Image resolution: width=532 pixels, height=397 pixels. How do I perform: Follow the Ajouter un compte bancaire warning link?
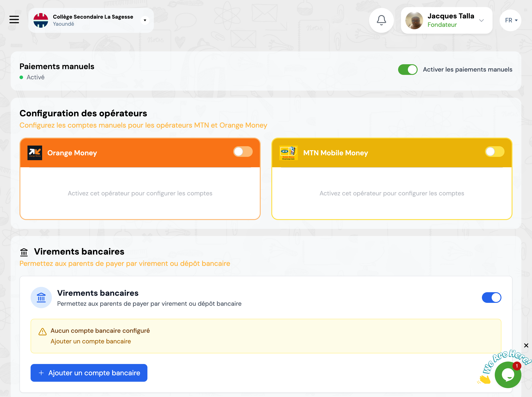coord(90,341)
